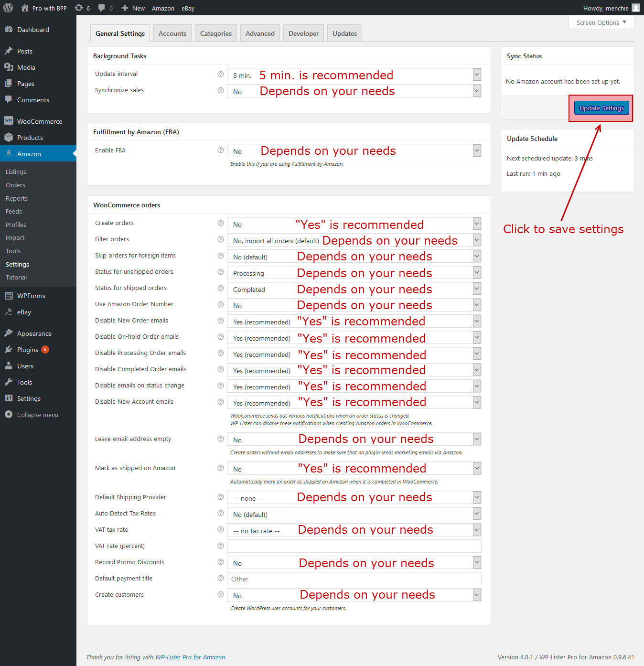The width and height of the screenshot is (644, 666).
Task: Click help icon next to VAT rate (percent)
Action: pos(221,546)
